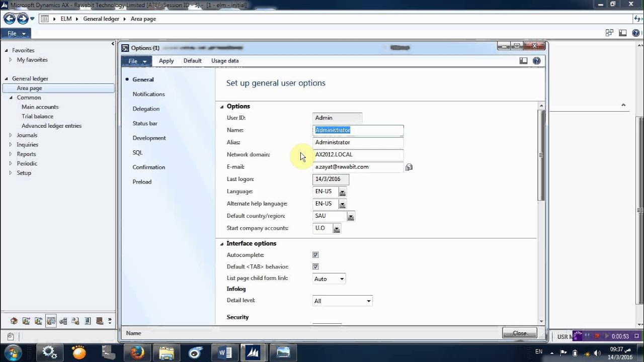The height and width of the screenshot is (362, 644).
Task: Open Main accounts in navigation tree
Action: point(40,107)
